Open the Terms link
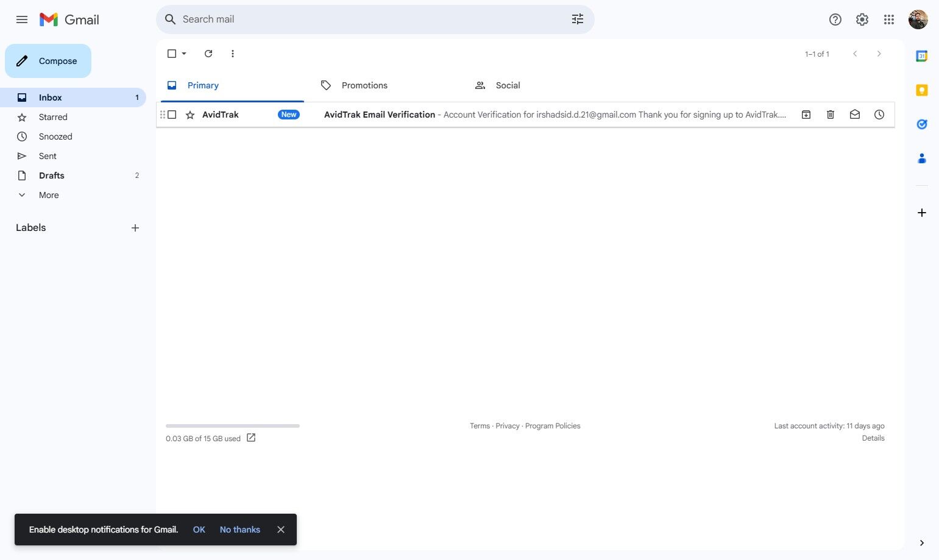939x560 pixels. point(480,426)
